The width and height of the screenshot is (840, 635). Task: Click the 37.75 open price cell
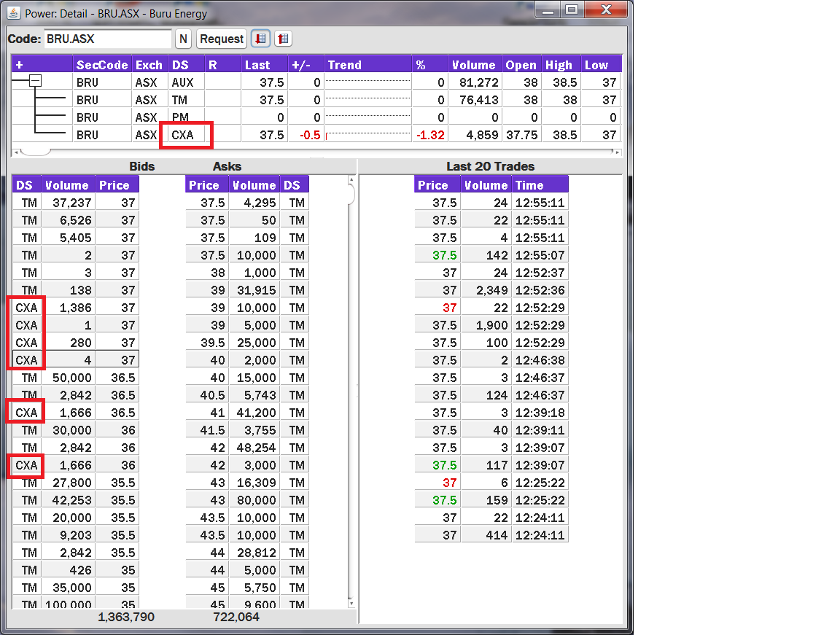(x=522, y=135)
